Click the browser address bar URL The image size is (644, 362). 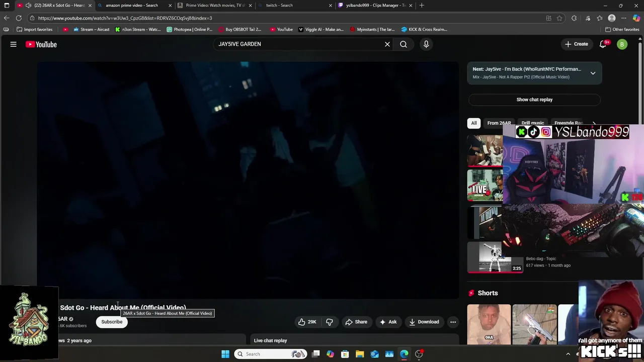tap(125, 18)
